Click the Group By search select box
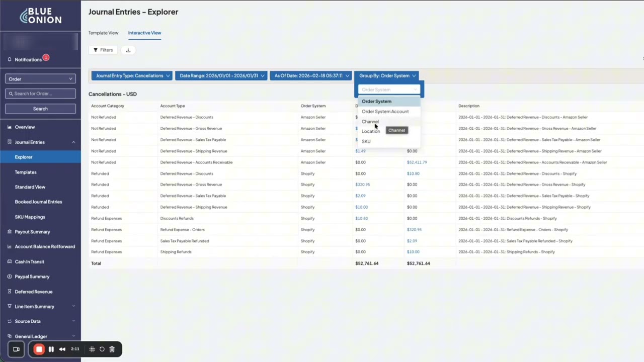Viewport: 644px width, 362px height. tap(388, 89)
